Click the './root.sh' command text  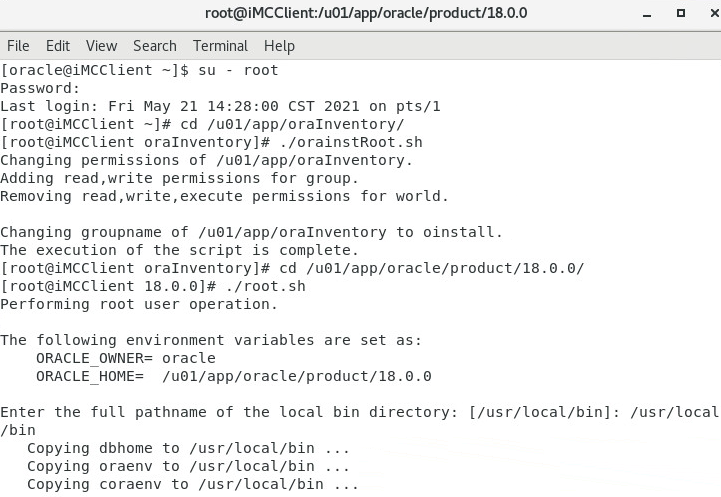click(265, 286)
